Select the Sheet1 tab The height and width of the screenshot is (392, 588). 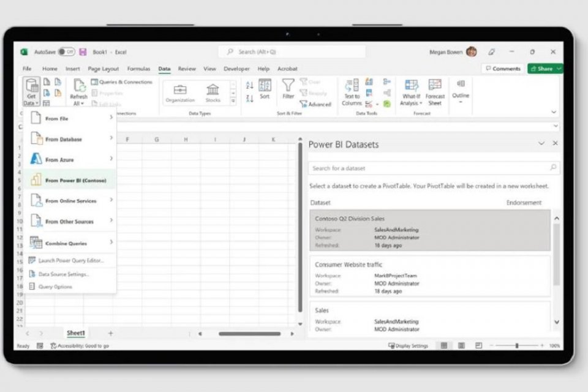pyautogui.click(x=76, y=333)
